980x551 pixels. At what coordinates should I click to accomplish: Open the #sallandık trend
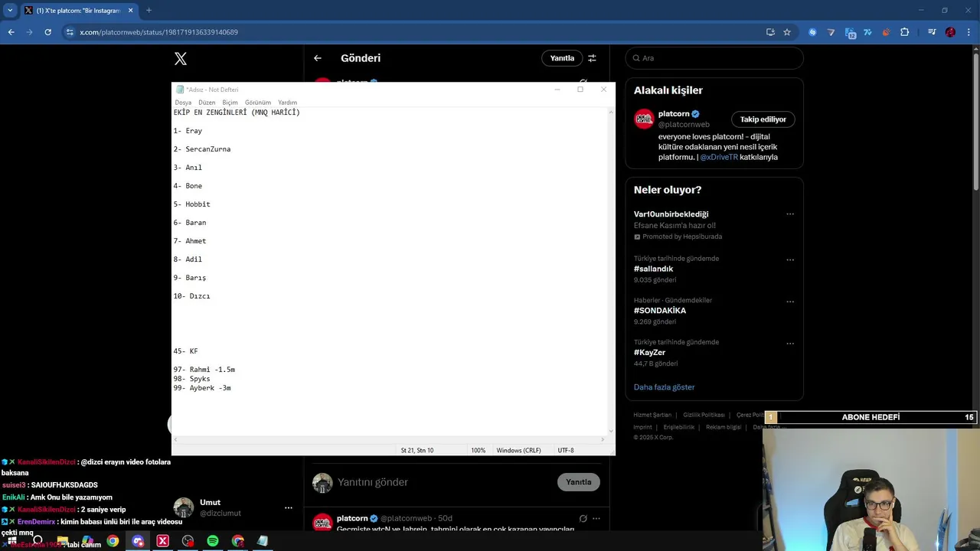point(653,269)
